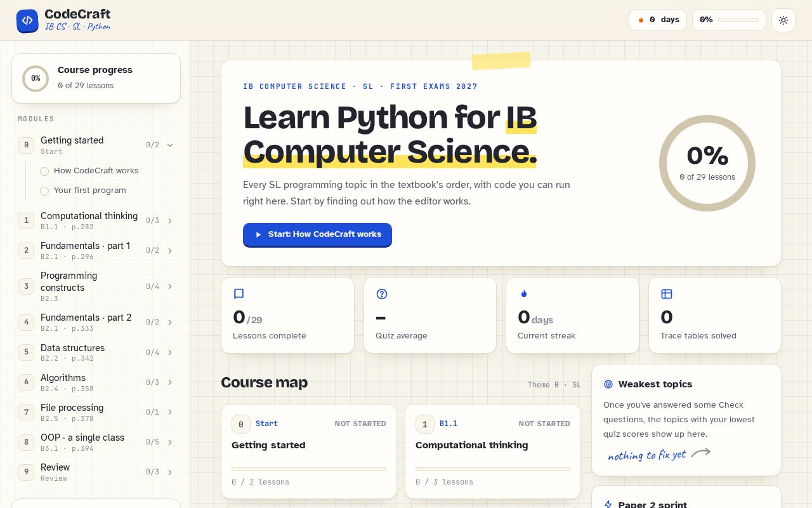Click the 'Theme B · SL' label
The width and height of the screenshot is (812, 508).
[554, 385]
